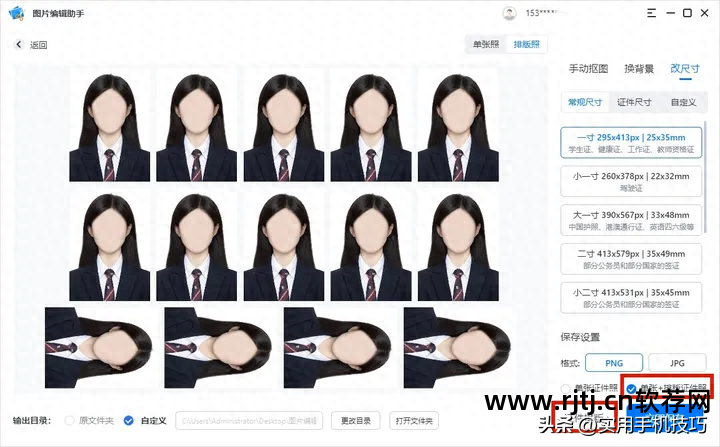Viewport: 720px width, 447px height.
Task: Select the 常规尺寸 sub-tab
Action: click(x=585, y=102)
